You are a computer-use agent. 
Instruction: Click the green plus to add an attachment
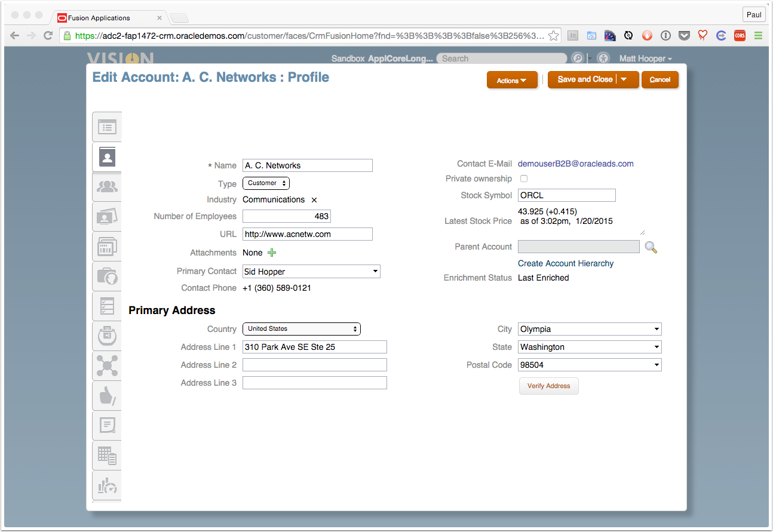[272, 253]
